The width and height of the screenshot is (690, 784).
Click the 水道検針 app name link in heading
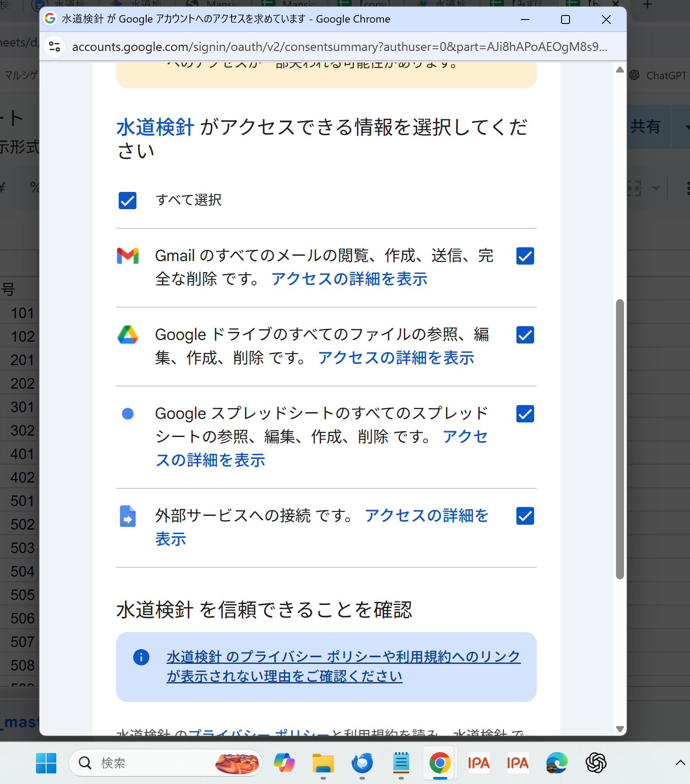pyautogui.click(x=155, y=127)
